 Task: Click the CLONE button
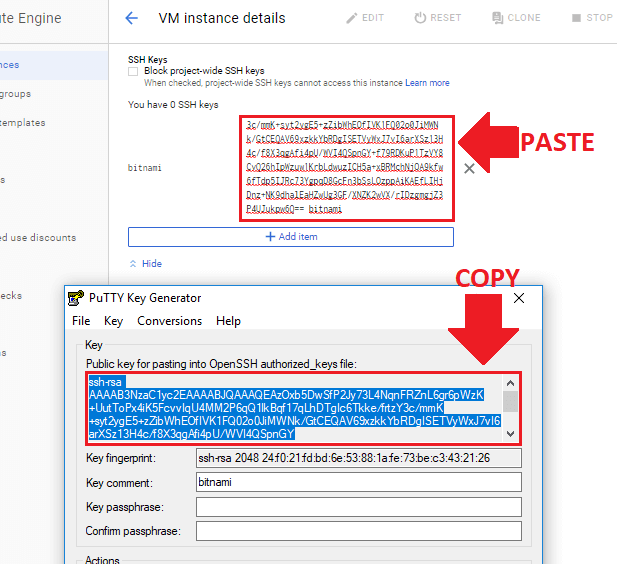pyautogui.click(x=516, y=18)
